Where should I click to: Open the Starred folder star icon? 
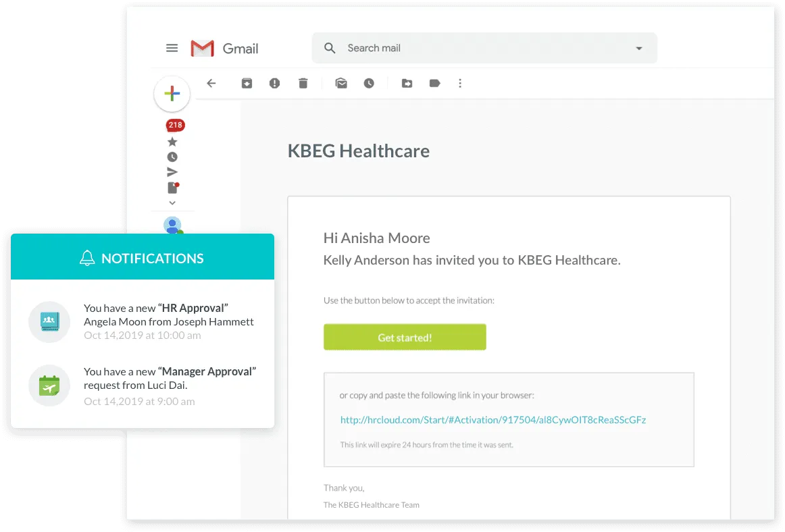click(x=172, y=142)
